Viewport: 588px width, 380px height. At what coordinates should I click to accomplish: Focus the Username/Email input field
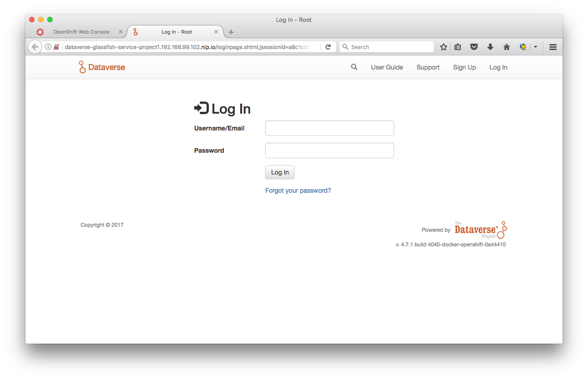329,128
